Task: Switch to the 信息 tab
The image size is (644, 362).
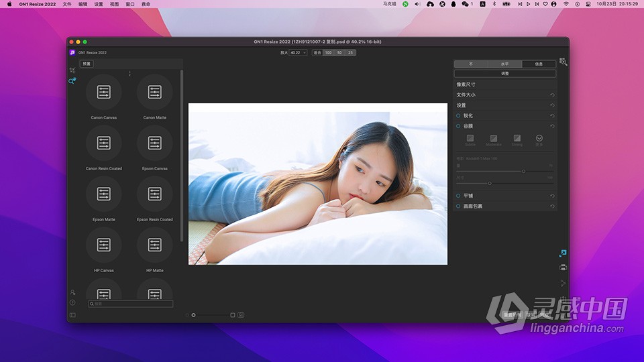Action: (539, 64)
